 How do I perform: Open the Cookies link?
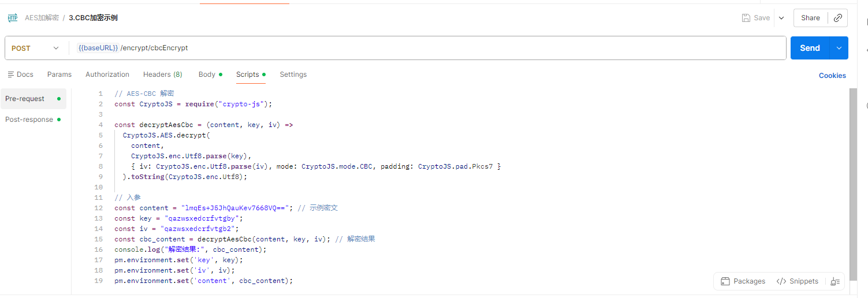(832, 76)
